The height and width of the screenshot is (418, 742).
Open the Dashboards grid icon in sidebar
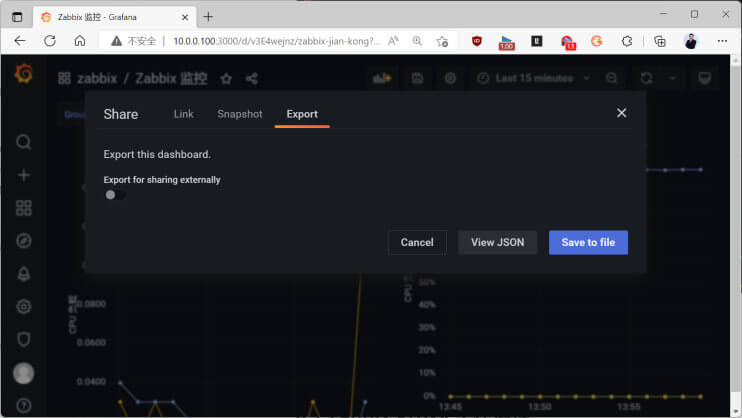coord(24,208)
